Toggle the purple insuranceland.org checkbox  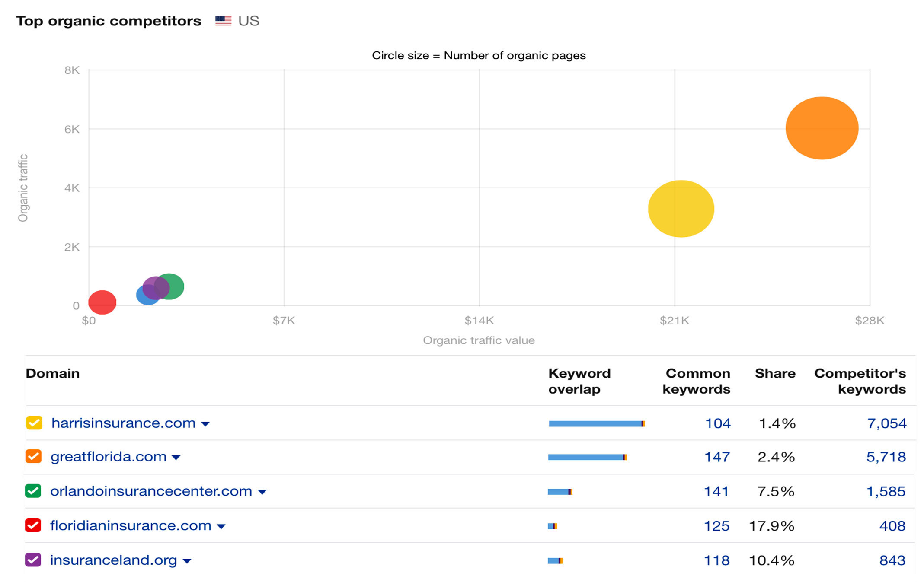[33, 560]
